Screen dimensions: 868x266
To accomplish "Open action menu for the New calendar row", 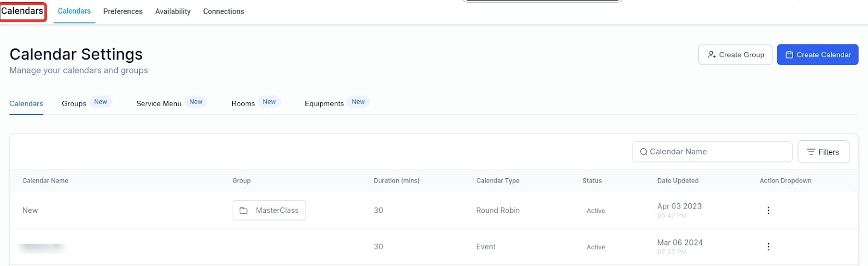I will point(768,210).
